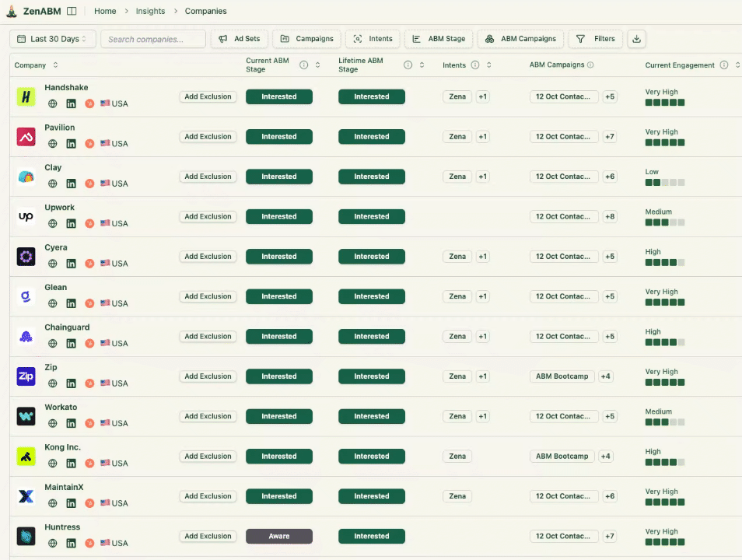742x560 pixels.
Task: Click Cyera's website globe icon
Action: point(53,264)
